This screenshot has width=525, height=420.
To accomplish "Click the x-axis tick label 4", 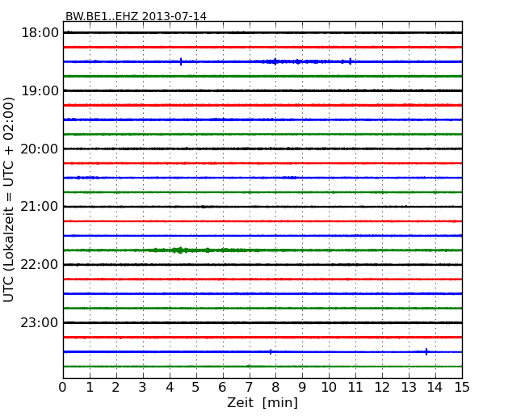I will (170, 388).
